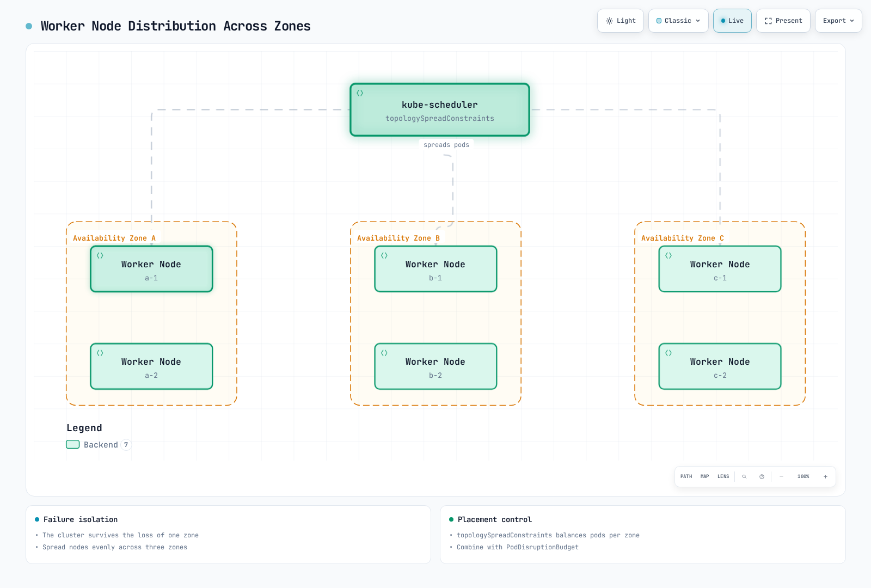Select Worker Node c-2

point(720,366)
